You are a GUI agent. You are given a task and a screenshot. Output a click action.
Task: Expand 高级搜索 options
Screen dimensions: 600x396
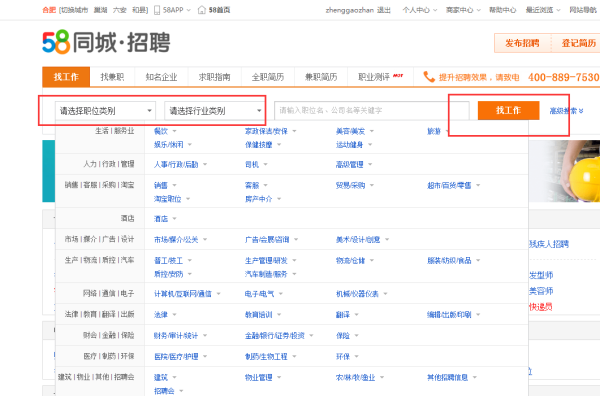[x=566, y=111]
